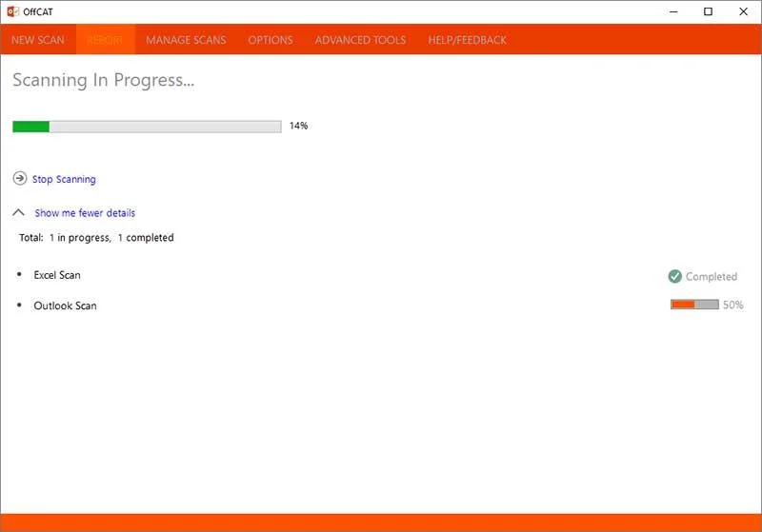The width and height of the screenshot is (762, 532).
Task: Click the Completed status text
Action: click(x=711, y=277)
